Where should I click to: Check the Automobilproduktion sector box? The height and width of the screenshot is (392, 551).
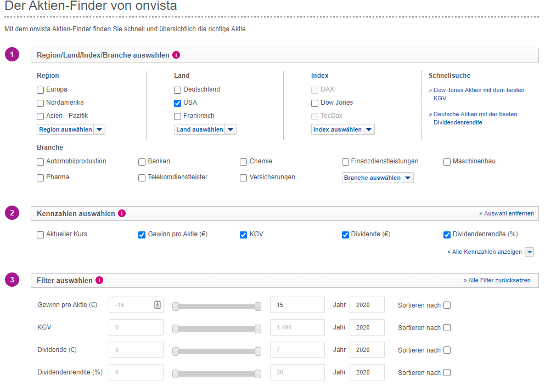click(x=41, y=162)
